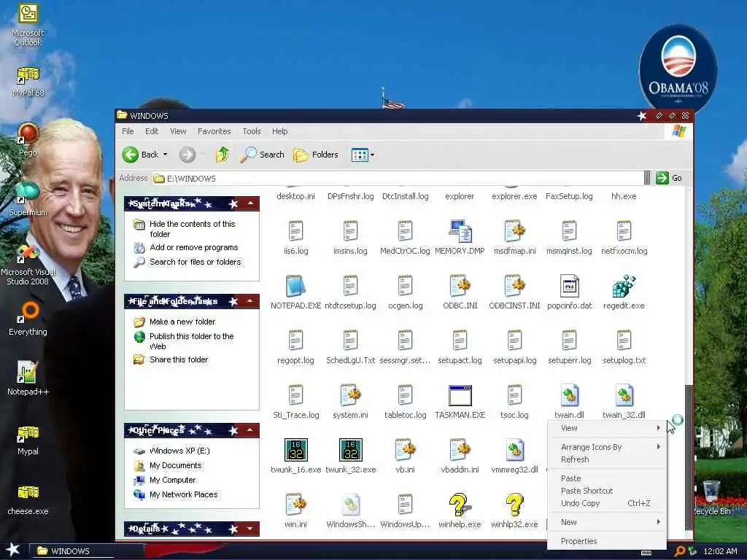Open the Tools menu

[x=252, y=131]
